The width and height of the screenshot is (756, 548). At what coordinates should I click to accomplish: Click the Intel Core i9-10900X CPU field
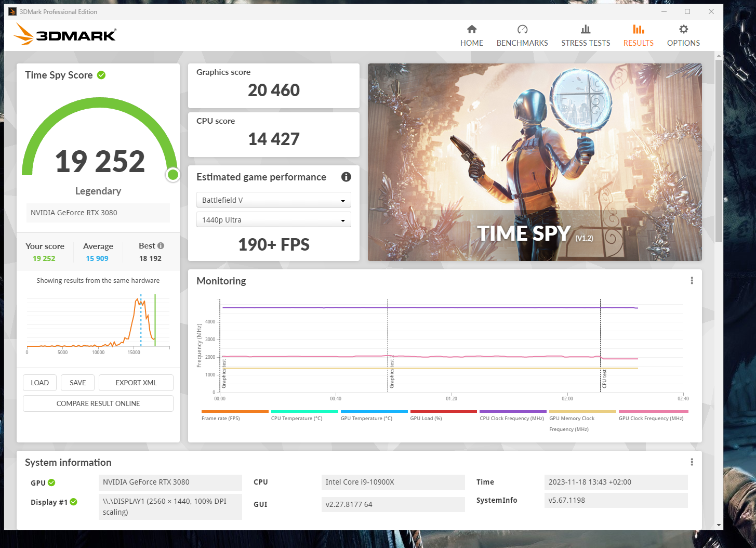393,482
